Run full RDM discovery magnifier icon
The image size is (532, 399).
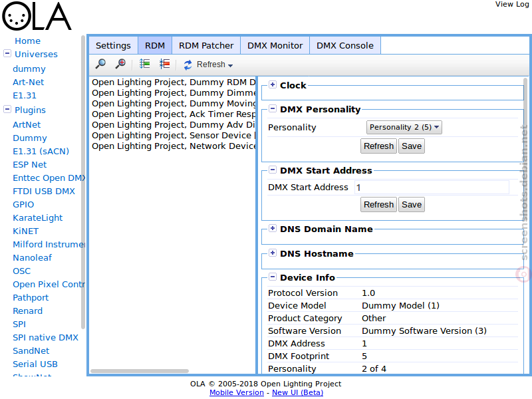[x=100, y=64]
